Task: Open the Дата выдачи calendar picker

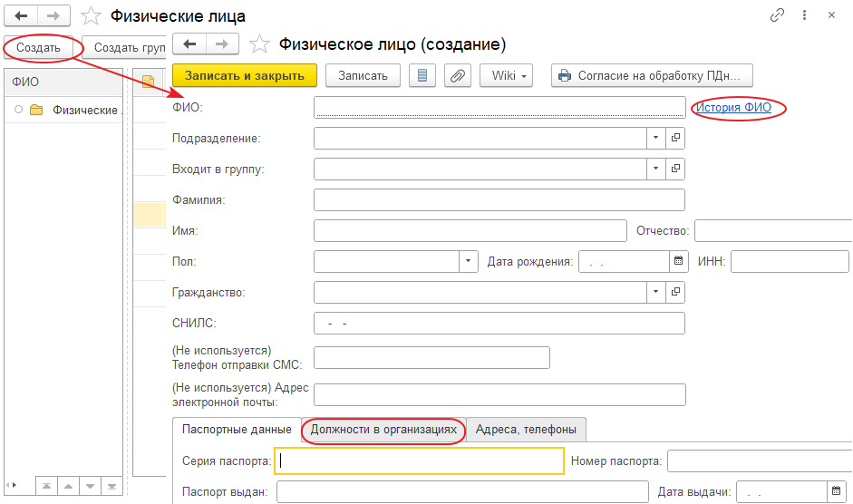Action: tap(836, 491)
